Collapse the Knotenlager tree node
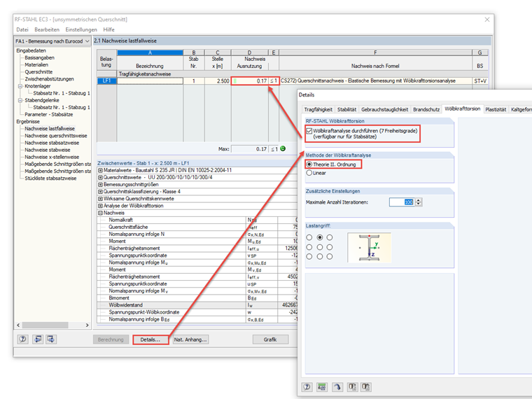532x399 pixels. [20, 86]
